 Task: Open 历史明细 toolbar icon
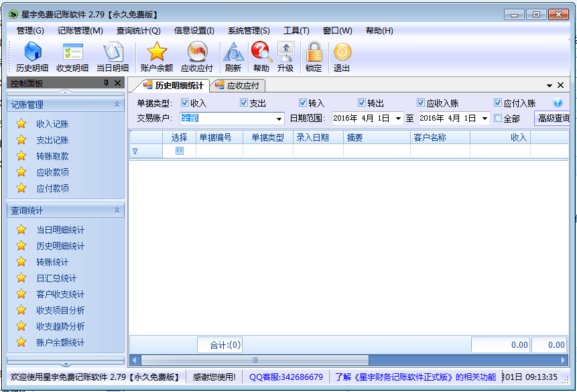pos(32,57)
